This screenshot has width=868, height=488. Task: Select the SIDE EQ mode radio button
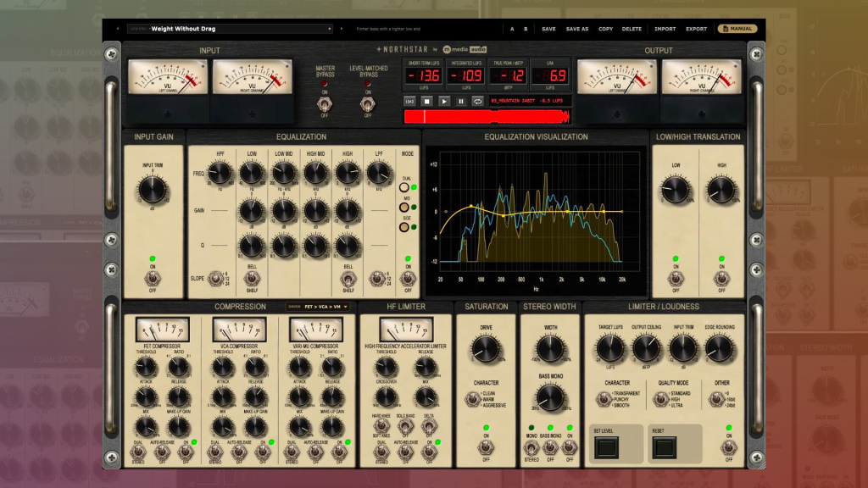tap(404, 227)
